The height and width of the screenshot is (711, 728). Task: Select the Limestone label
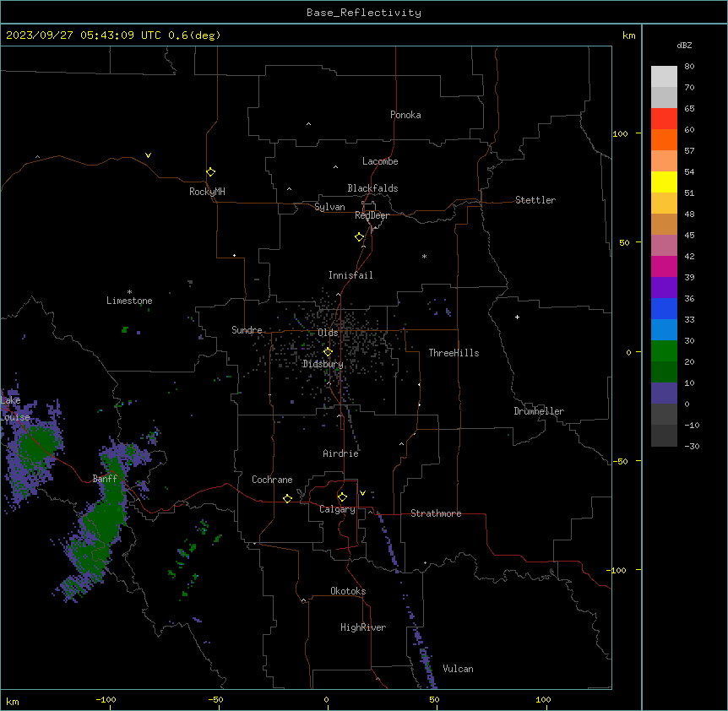pos(129,301)
